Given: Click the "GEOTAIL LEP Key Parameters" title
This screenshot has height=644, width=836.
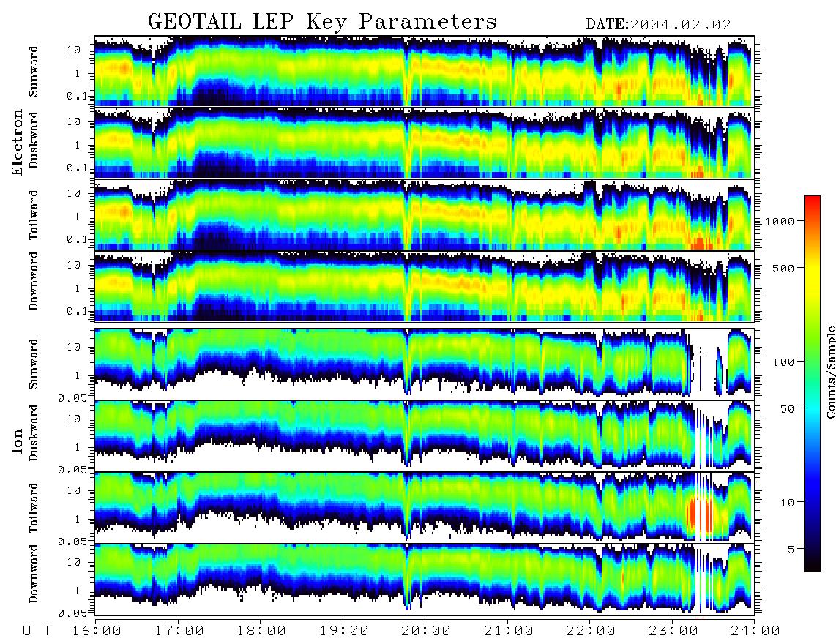Looking at the screenshot, I should click(322, 22).
